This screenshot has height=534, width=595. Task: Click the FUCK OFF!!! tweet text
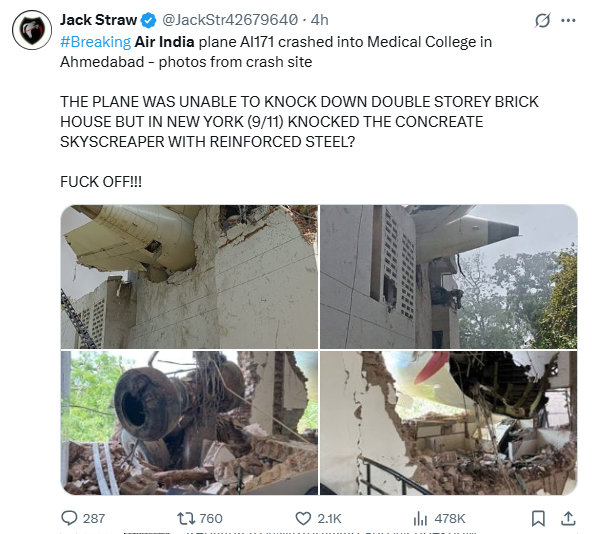point(101,182)
